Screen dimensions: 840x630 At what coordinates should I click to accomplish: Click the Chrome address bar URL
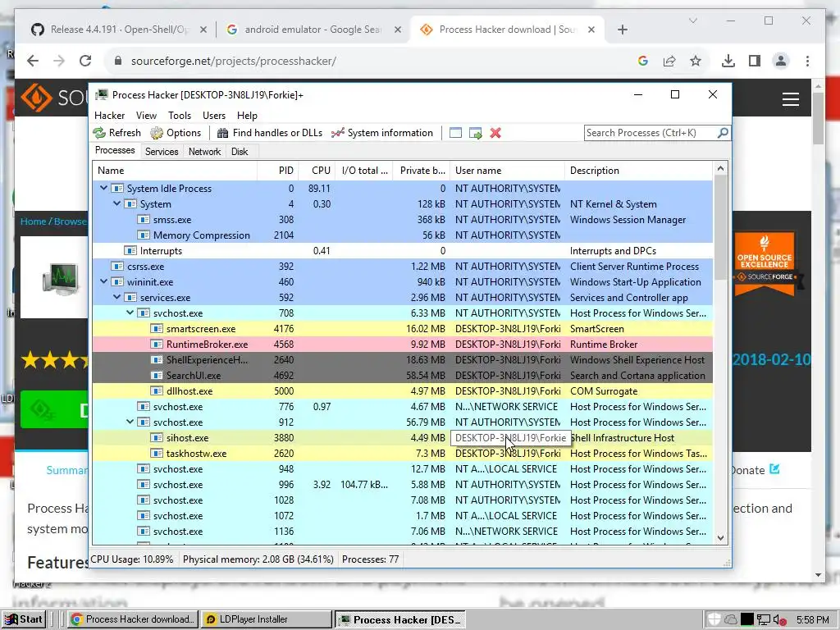234,61
